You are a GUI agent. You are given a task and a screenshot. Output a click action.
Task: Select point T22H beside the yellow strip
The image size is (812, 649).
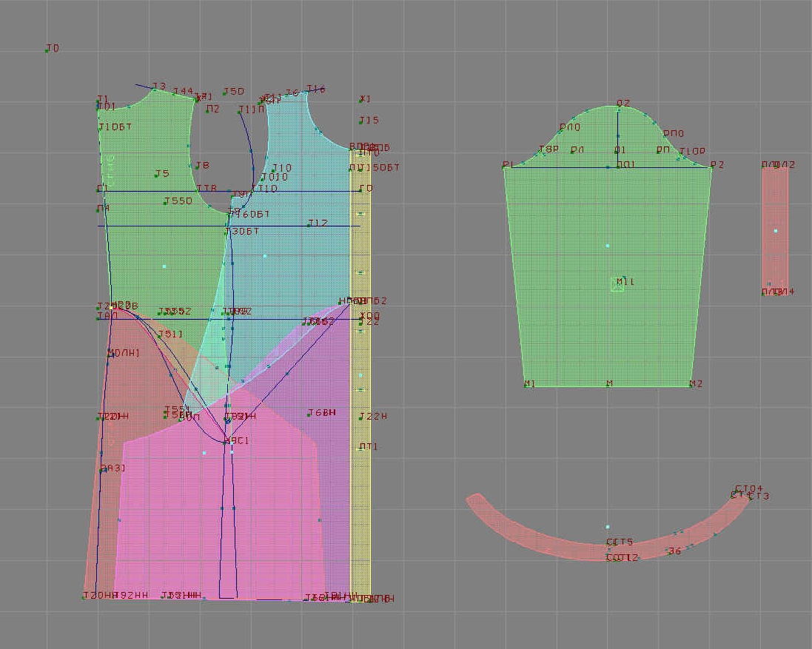[x=361, y=417]
